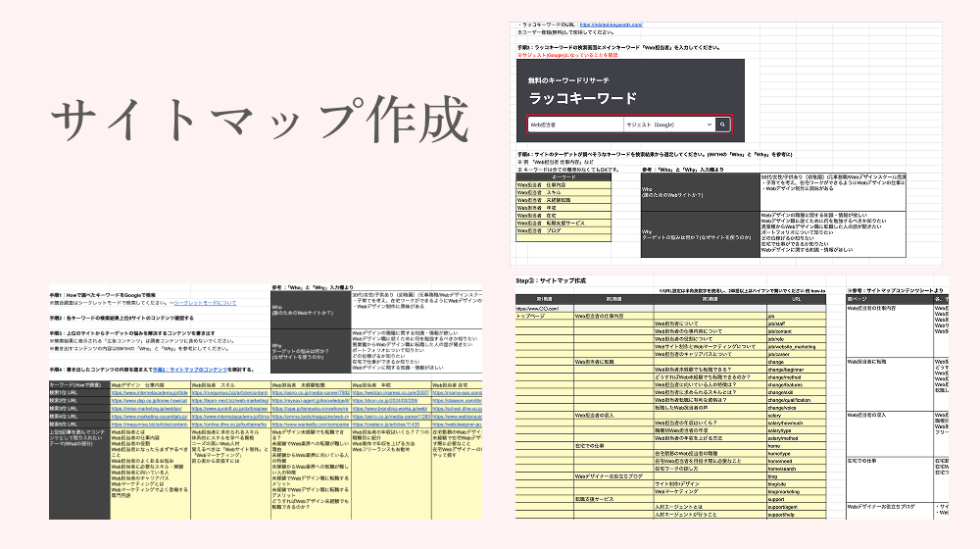Open the シークレットモードについて link
The image size is (980, 549).
coord(205,303)
